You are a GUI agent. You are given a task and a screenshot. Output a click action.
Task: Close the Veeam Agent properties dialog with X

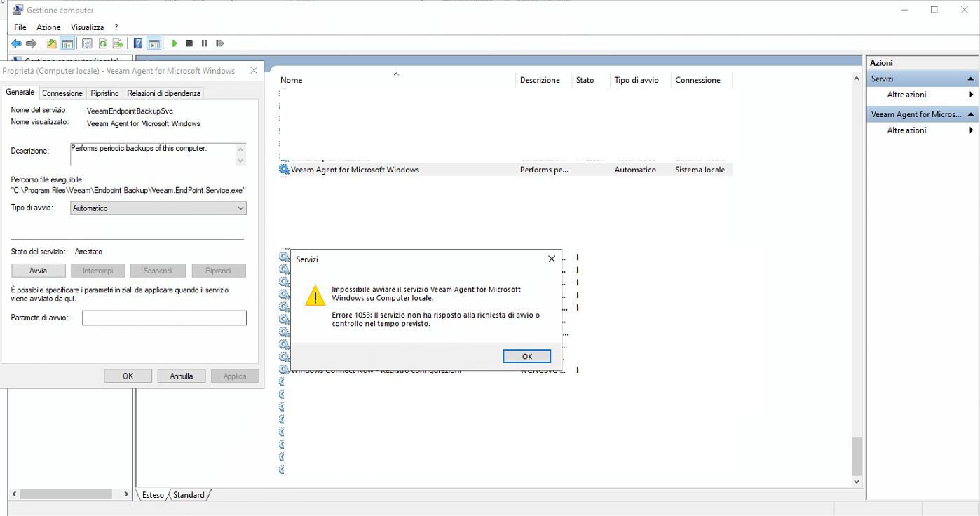pyautogui.click(x=253, y=71)
